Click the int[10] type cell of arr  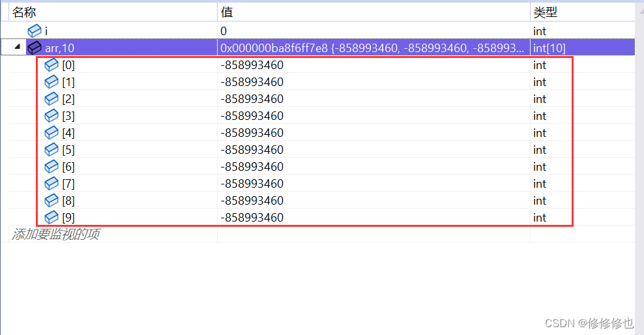click(549, 48)
